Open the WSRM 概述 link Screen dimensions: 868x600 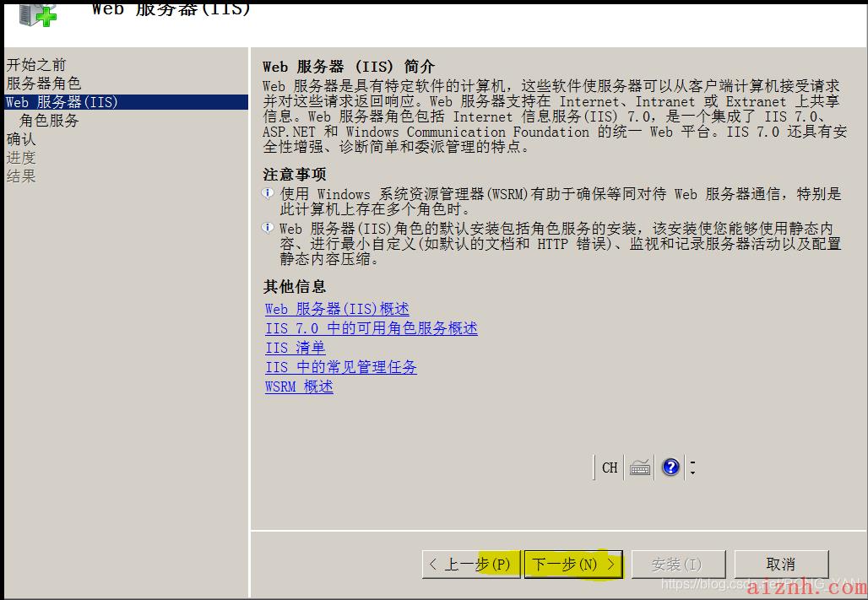[x=300, y=386]
